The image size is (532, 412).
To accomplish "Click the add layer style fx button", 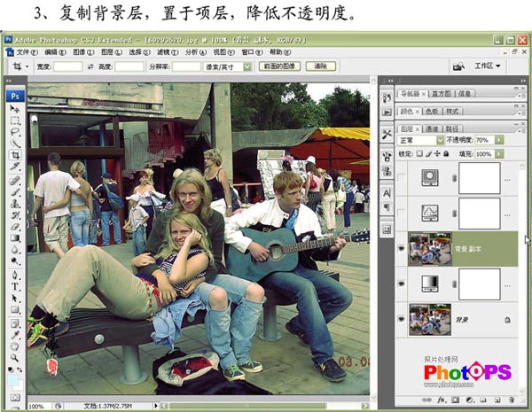I will [x=442, y=400].
